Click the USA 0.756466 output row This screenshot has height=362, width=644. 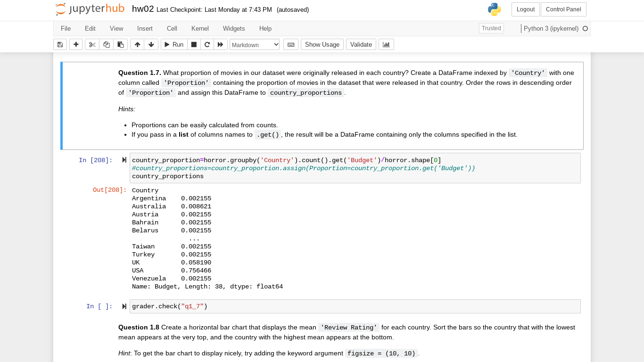pos(172,271)
